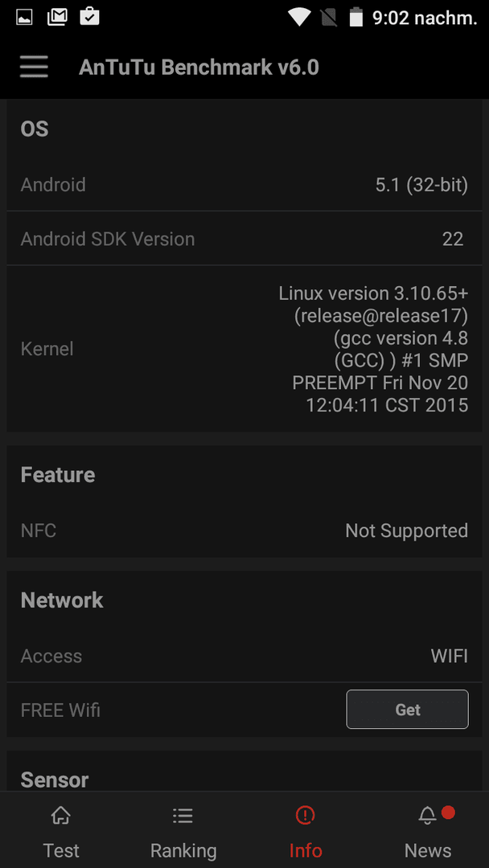Switch to the Ranking tab label
The width and height of the screenshot is (489, 868).
pos(183,850)
